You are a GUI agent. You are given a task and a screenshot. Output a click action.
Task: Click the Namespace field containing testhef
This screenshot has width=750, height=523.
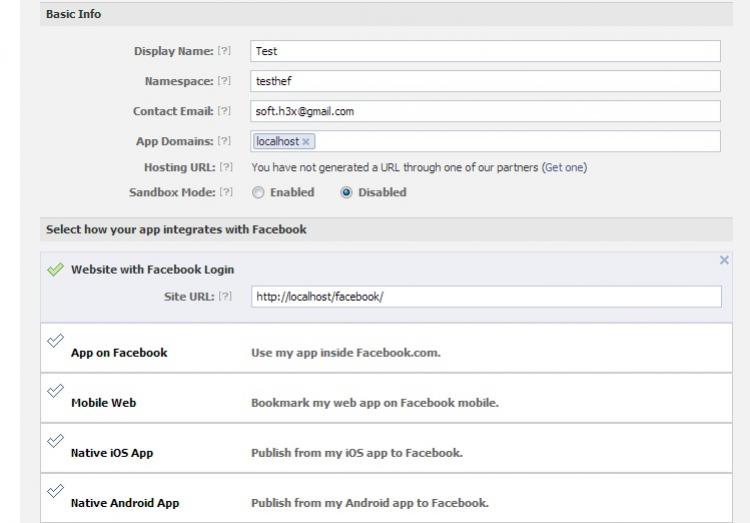tap(485, 81)
